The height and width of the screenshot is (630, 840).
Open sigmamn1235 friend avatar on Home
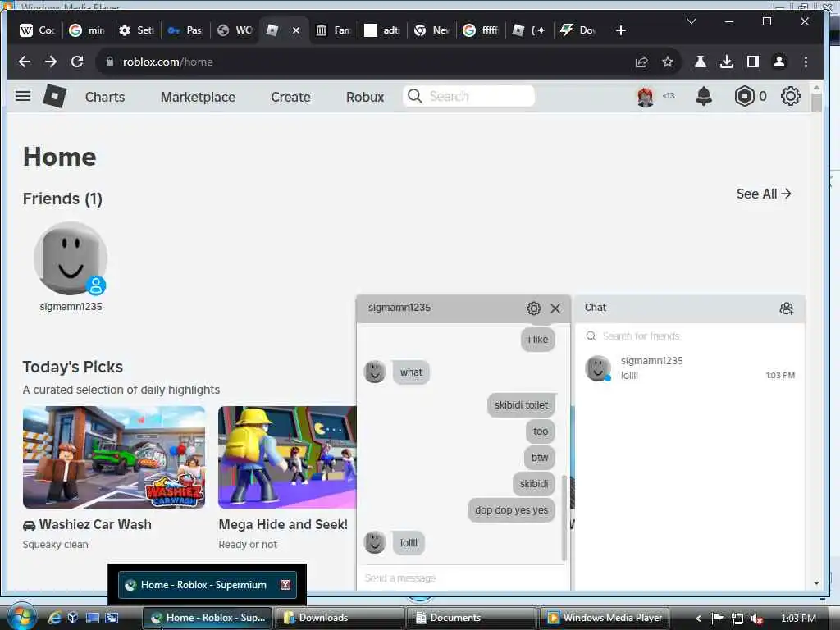(x=71, y=258)
